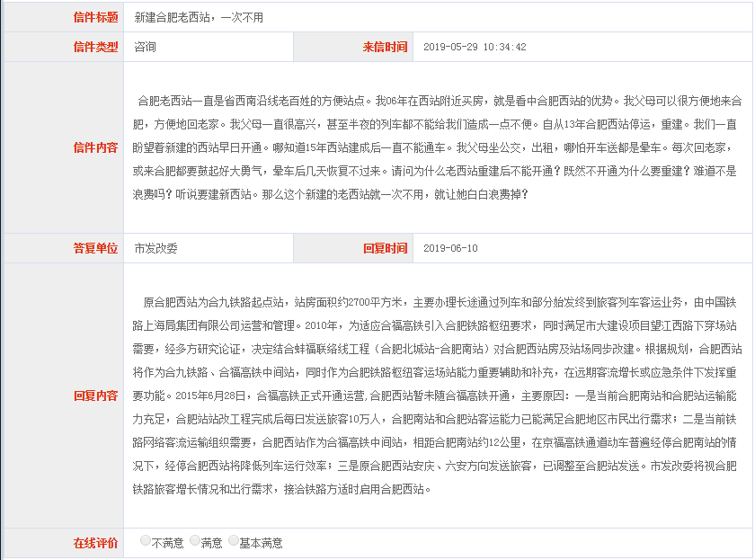Click the replying unit 市发改委

[155, 248]
